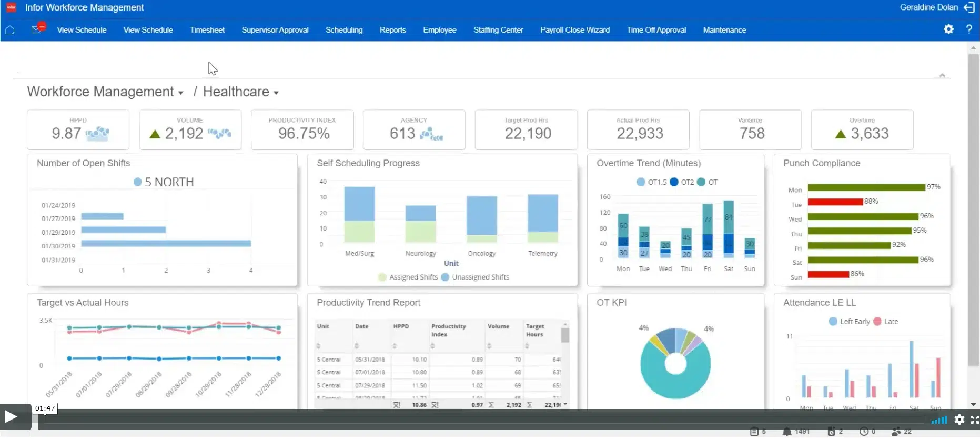Image resolution: width=980 pixels, height=439 pixels.
Task: Collapse the top panel with chevron arrow
Action: click(x=942, y=76)
